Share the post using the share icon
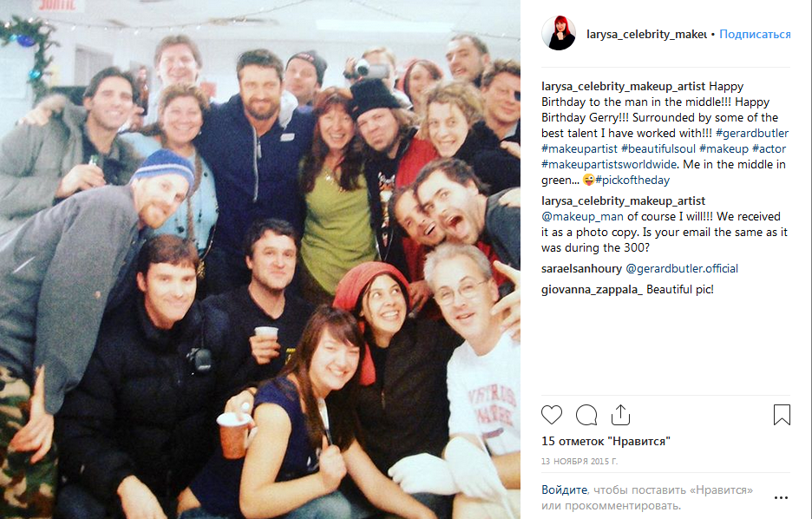812x519 pixels. [620, 415]
